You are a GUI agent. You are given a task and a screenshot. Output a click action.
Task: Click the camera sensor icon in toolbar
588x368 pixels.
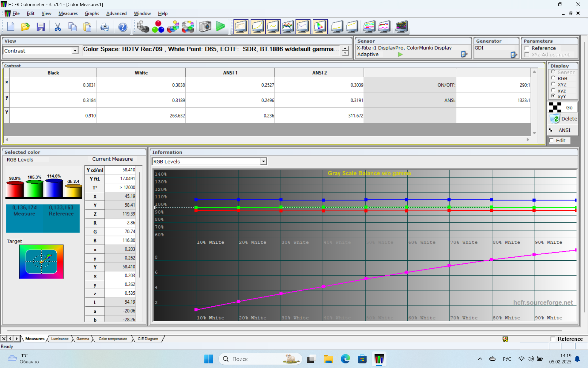point(205,27)
